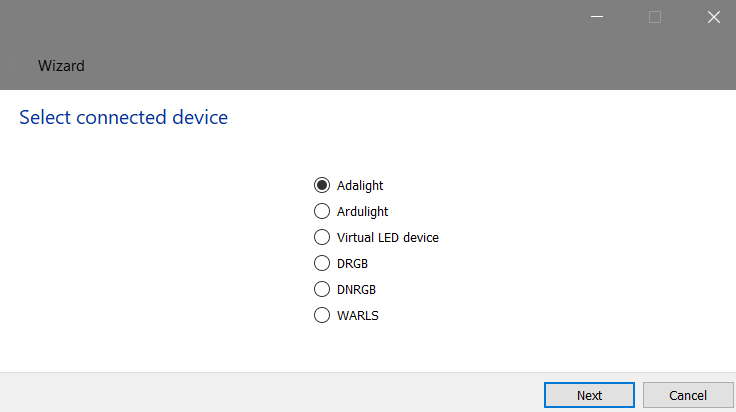The width and height of the screenshot is (736, 412).
Task: Enable the DRGB radio button
Action: point(322,263)
